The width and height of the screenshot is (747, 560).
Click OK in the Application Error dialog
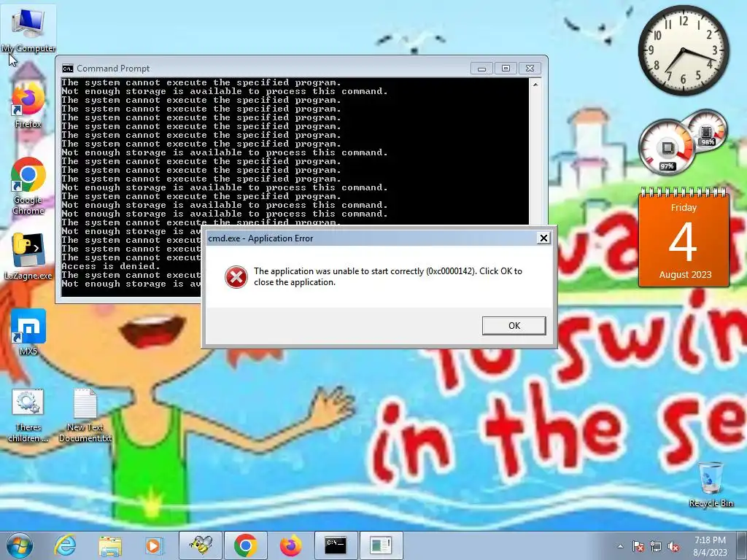pyautogui.click(x=514, y=326)
